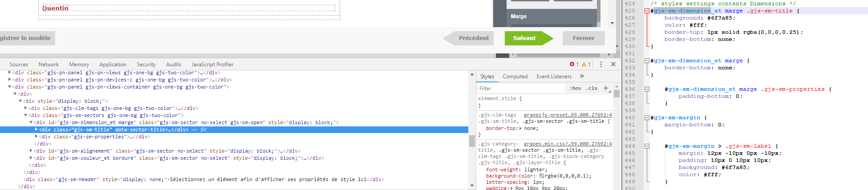Collapse code fold at line 432
Viewport: 868px width, 190px height.
647,61
